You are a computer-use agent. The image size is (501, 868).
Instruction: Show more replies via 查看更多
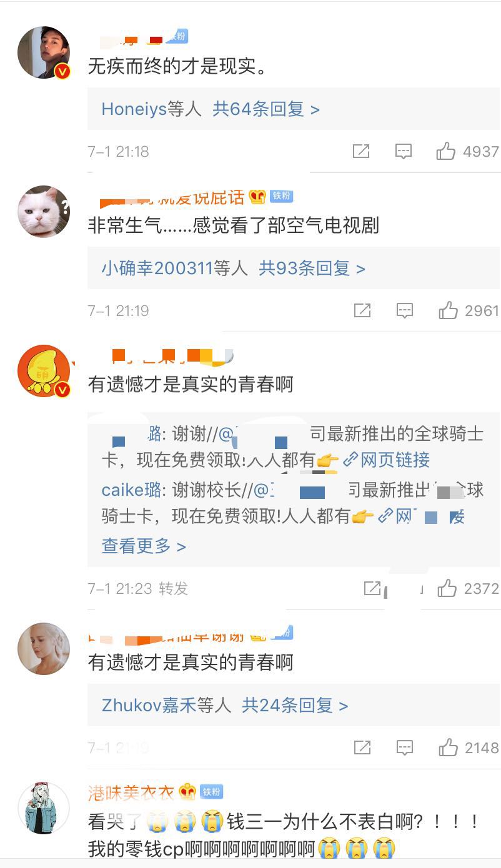coord(144,546)
